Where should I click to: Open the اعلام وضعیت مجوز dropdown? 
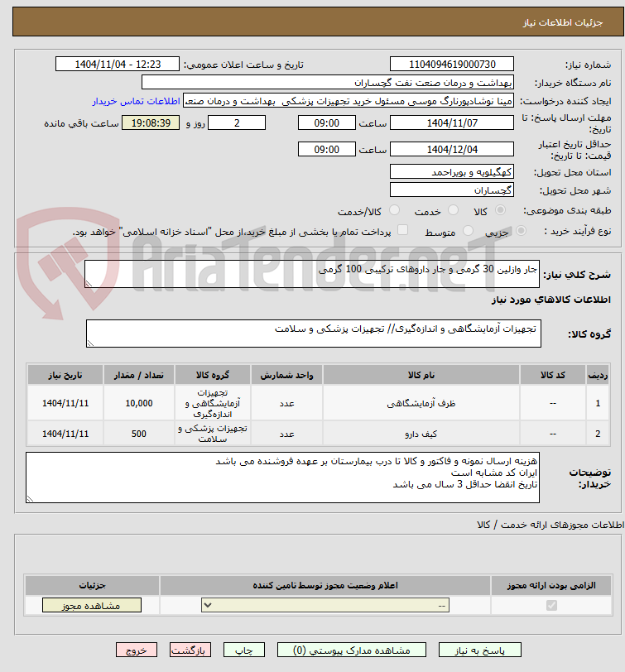(325, 606)
